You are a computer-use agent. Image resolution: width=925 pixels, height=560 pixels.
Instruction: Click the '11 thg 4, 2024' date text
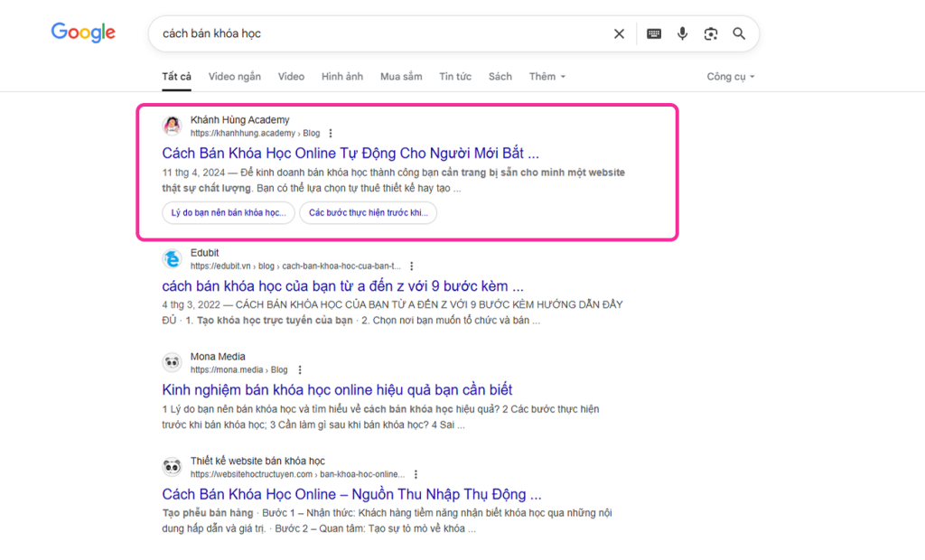pos(193,173)
